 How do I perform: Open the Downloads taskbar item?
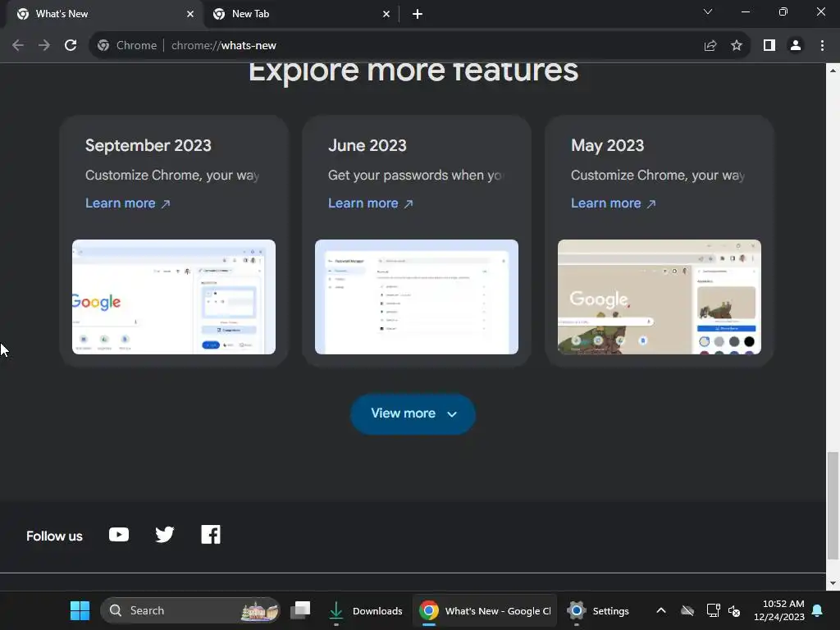point(366,610)
